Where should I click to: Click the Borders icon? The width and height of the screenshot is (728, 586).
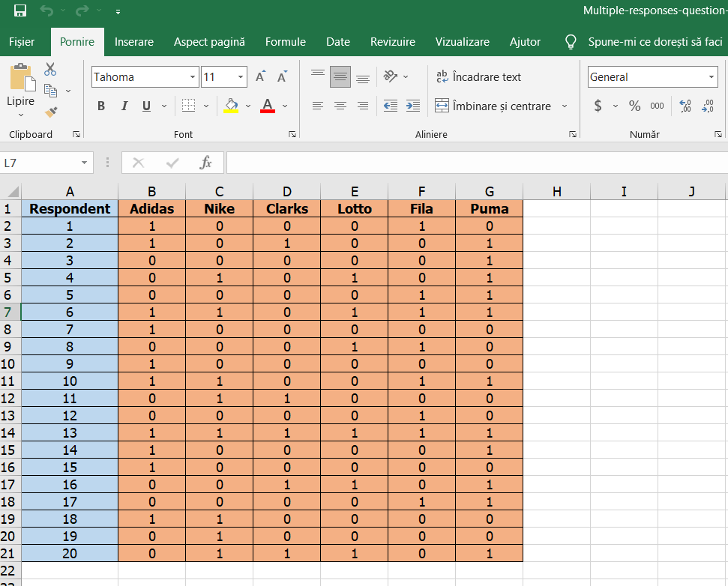click(188, 106)
